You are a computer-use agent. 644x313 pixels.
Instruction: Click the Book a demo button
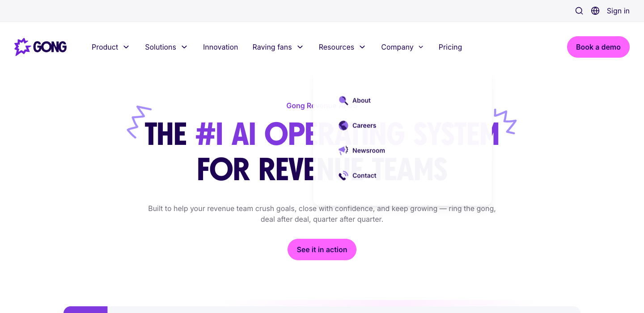[598, 47]
